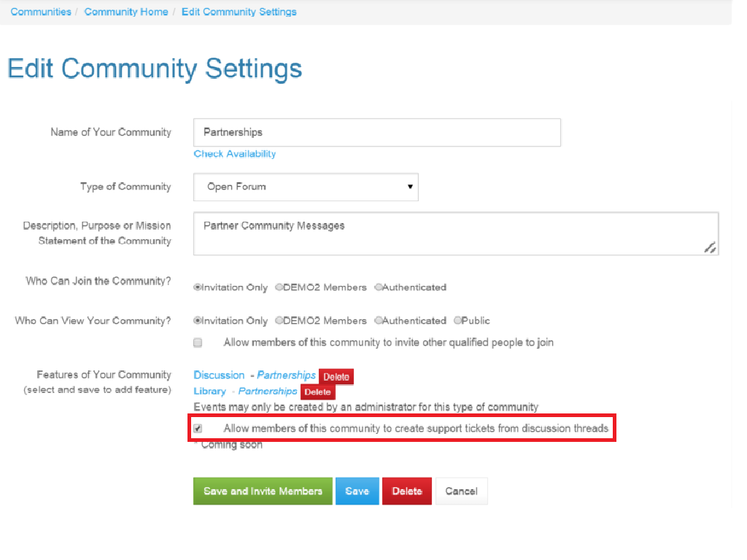Click the community description text area
This screenshot has width=747, height=560.
pyautogui.click(x=455, y=233)
